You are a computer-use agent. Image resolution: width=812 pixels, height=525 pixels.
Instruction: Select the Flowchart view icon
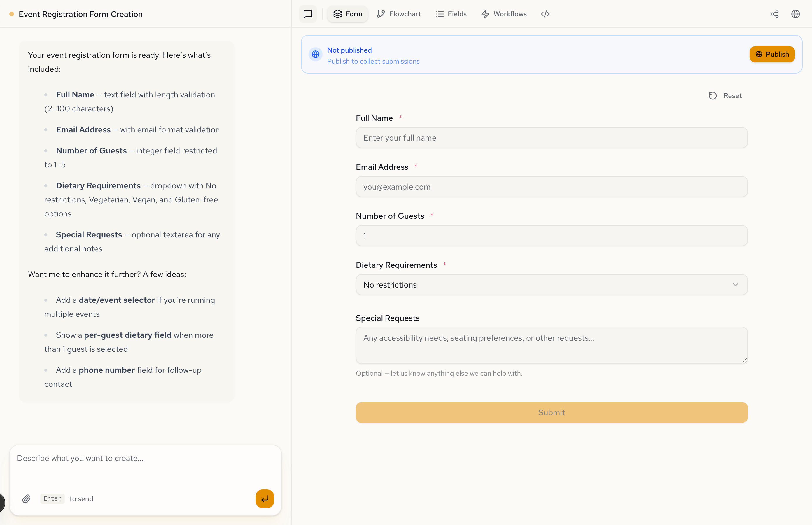coord(399,14)
